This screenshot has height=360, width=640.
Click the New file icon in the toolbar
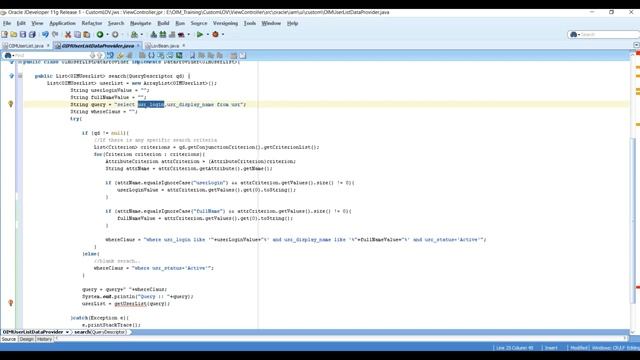[4, 35]
